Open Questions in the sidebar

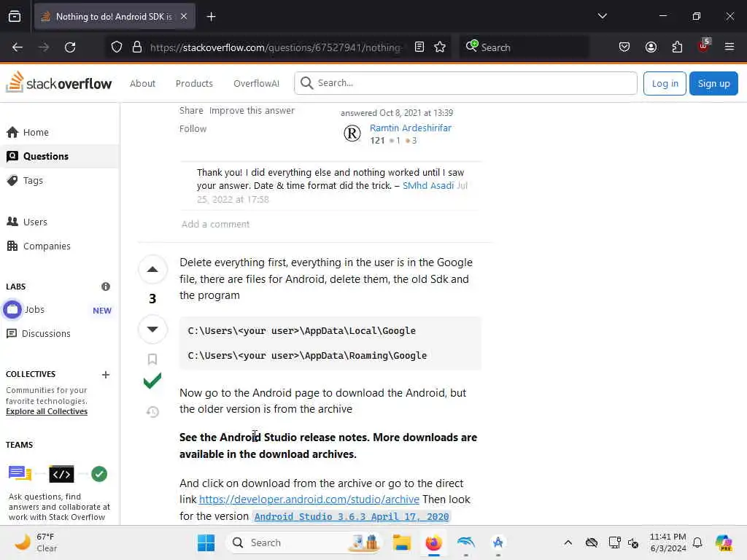[59, 156]
